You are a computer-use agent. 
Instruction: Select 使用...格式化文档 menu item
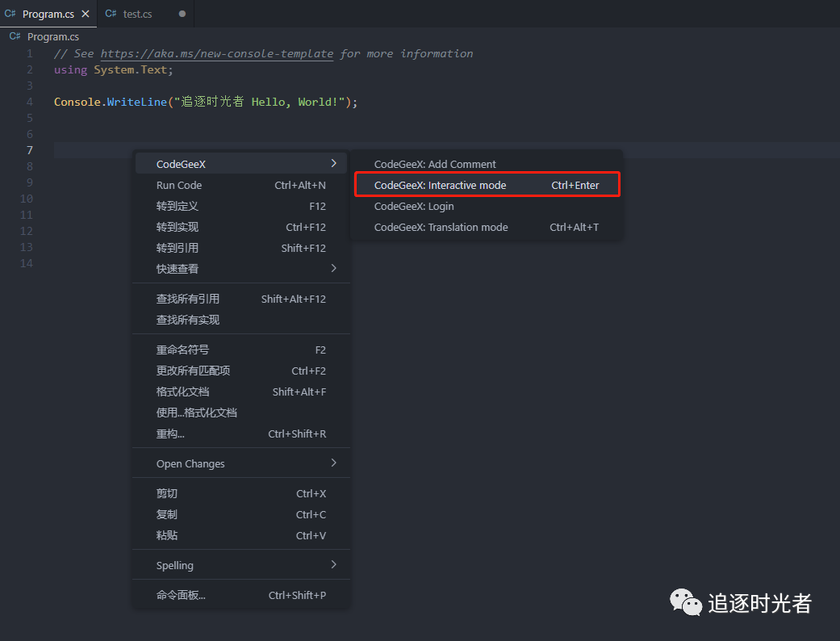(x=241, y=413)
